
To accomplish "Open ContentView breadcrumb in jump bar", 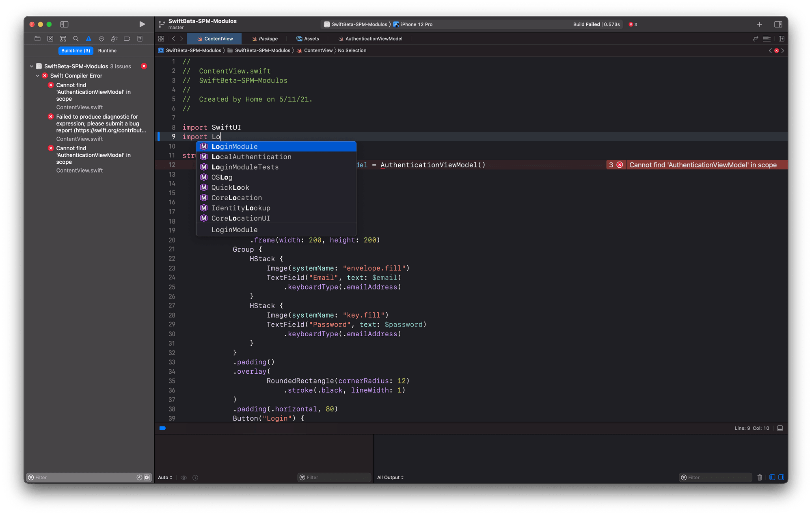I will point(314,50).
